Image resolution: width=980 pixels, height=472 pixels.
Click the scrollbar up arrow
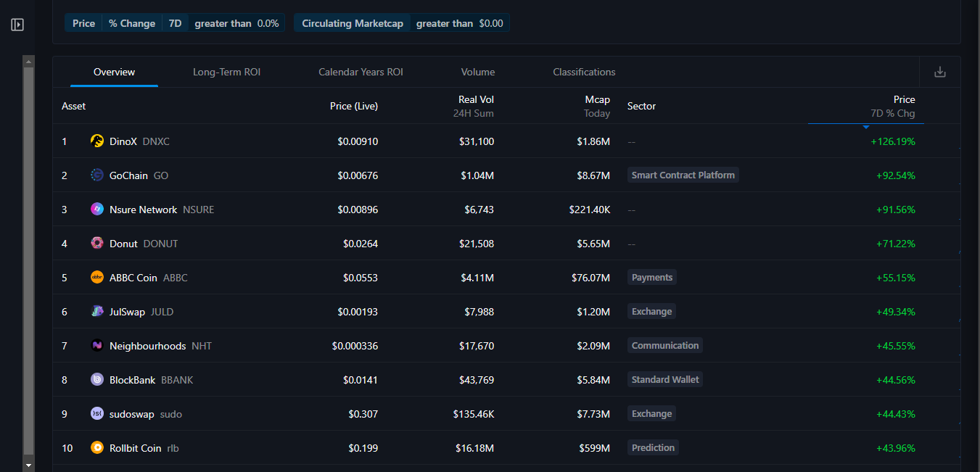(29, 62)
